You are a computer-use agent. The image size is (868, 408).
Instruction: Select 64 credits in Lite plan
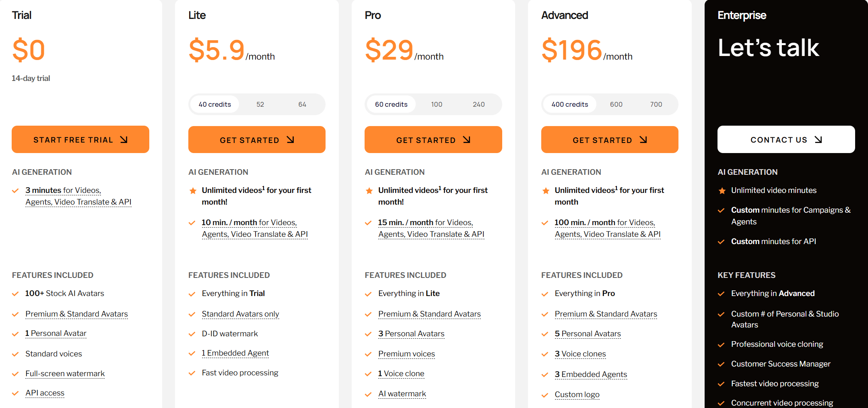pyautogui.click(x=302, y=104)
